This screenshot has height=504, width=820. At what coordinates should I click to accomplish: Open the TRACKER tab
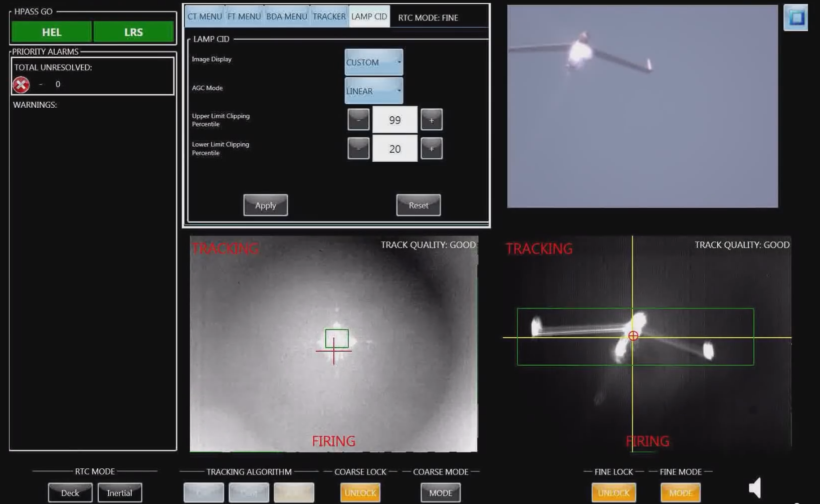pyautogui.click(x=329, y=17)
